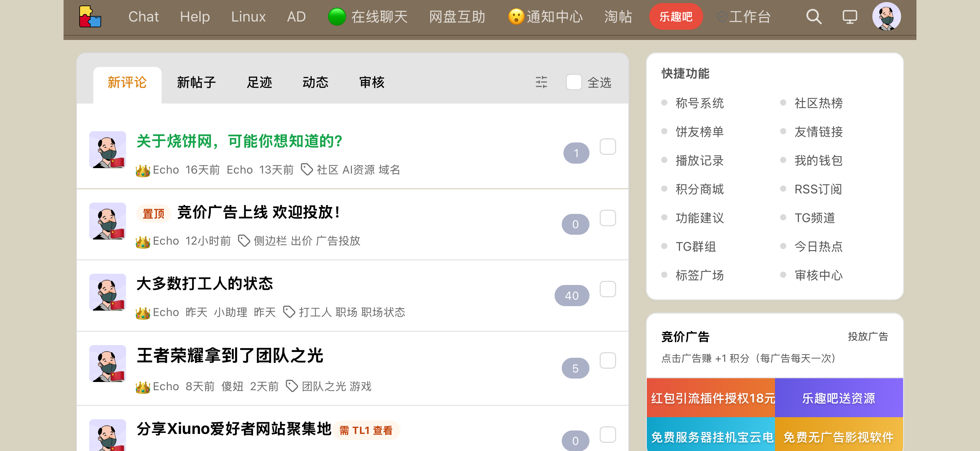Click crown icon on 大多数打工人 post
The image size is (980, 451).
pyautogui.click(x=143, y=313)
